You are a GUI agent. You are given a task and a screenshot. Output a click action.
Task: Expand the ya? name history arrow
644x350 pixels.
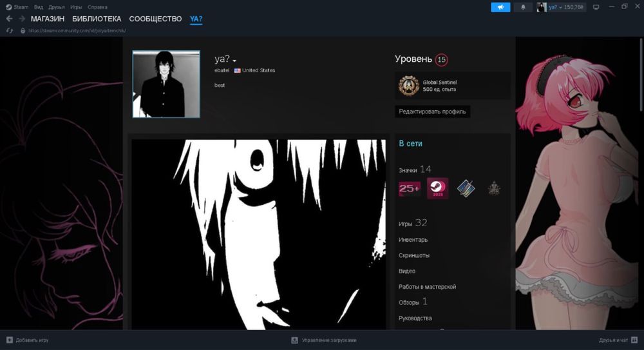[234, 61]
